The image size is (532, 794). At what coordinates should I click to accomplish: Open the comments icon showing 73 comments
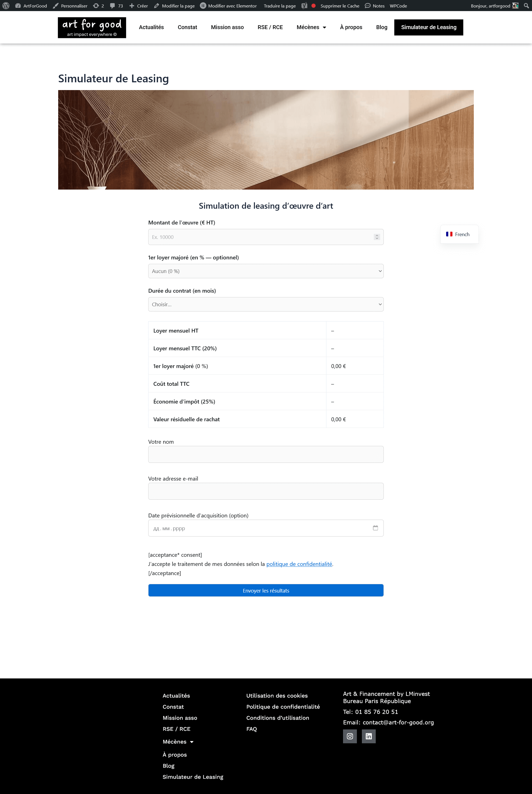point(113,6)
